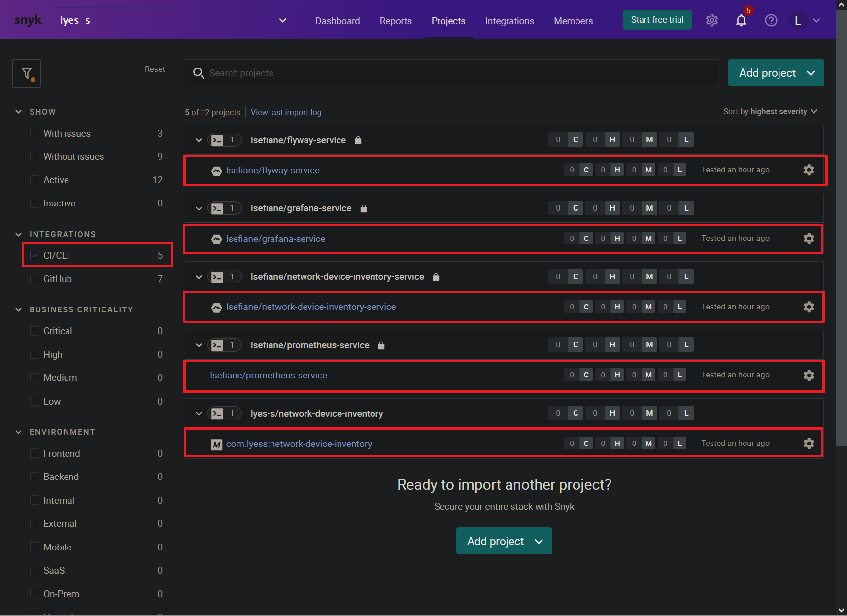Open the Integrations tab
The height and width of the screenshot is (616, 847).
(x=509, y=21)
